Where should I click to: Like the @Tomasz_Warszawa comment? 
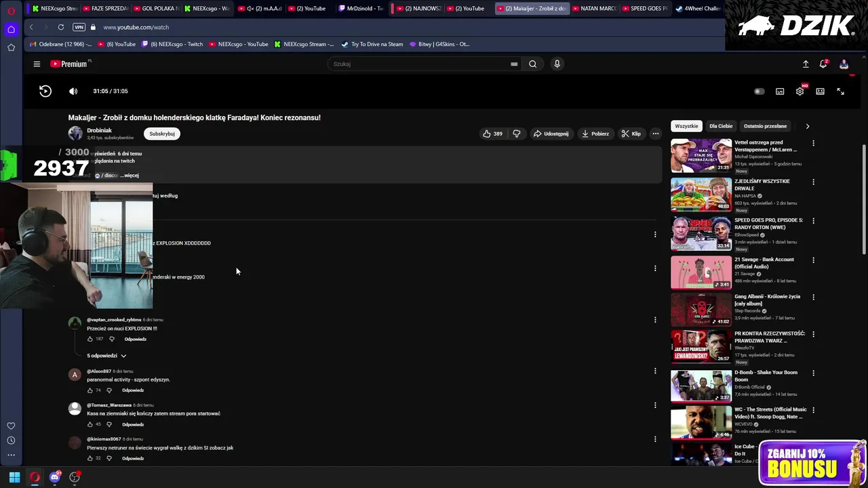pos(90,424)
